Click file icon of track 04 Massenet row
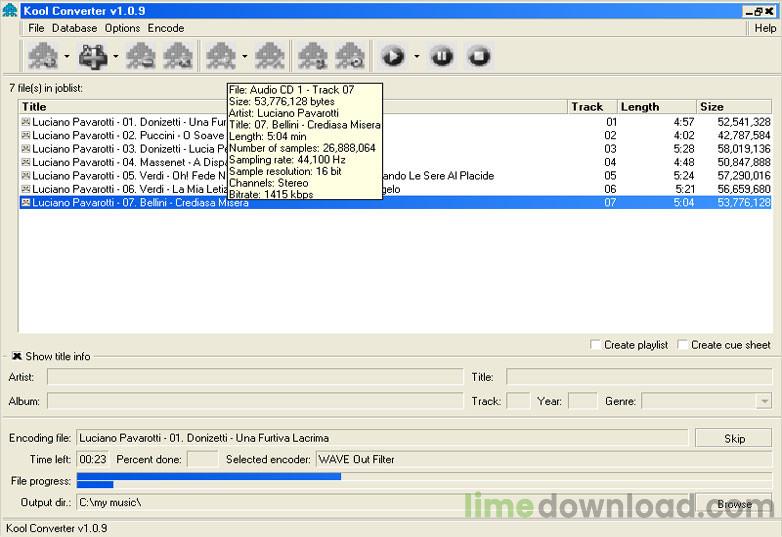This screenshot has height=537, width=782. [25, 162]
